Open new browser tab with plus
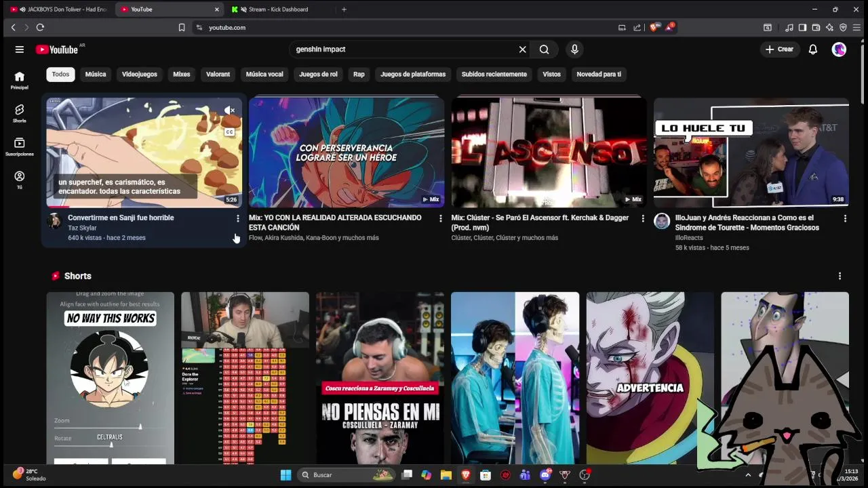This screenshot has width=868, height=488. click(x=344, y=9)
